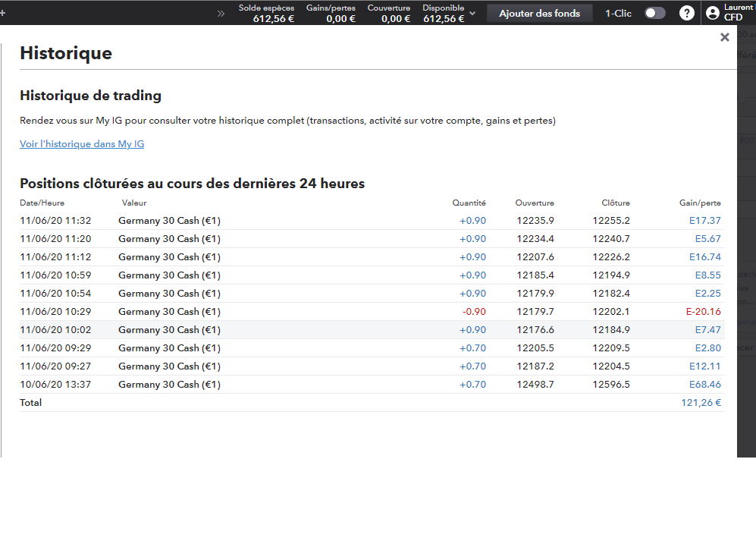Click the Positions clôturées 24 heures heading
Screen dimensions: 756x544
[x=193, y=184]
